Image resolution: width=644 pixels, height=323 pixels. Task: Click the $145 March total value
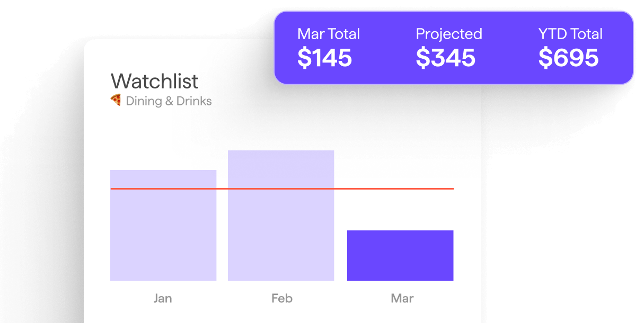tap(324, 58)
